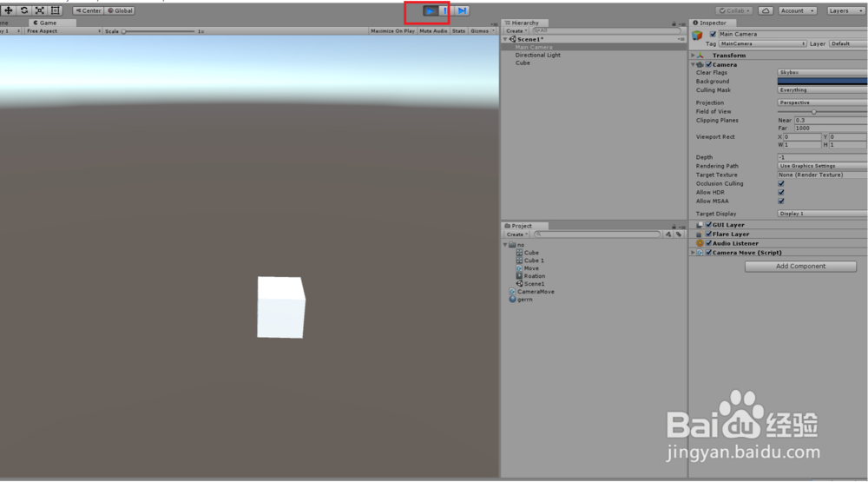
Task: Click the Transform component icon
Action: point(700,56)
